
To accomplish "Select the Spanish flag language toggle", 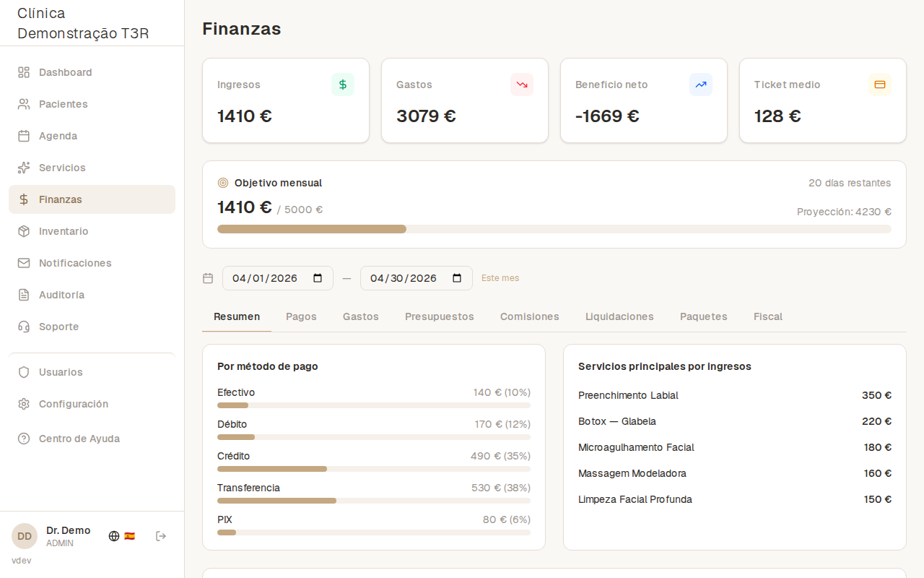I will 131,536.
